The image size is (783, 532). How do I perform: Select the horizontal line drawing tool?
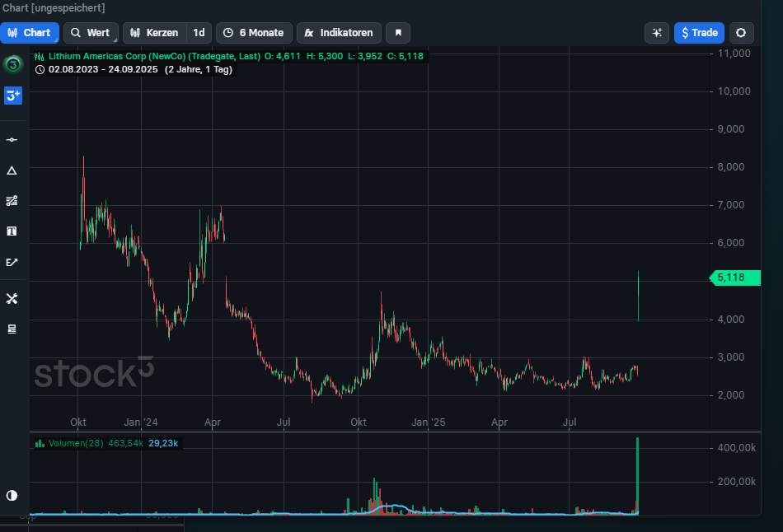pos(12,140)
